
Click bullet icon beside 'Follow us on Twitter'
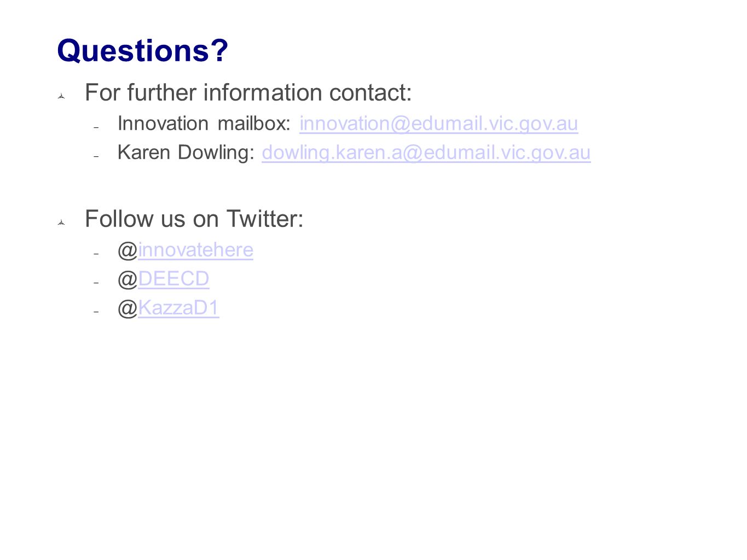point(62,223)
